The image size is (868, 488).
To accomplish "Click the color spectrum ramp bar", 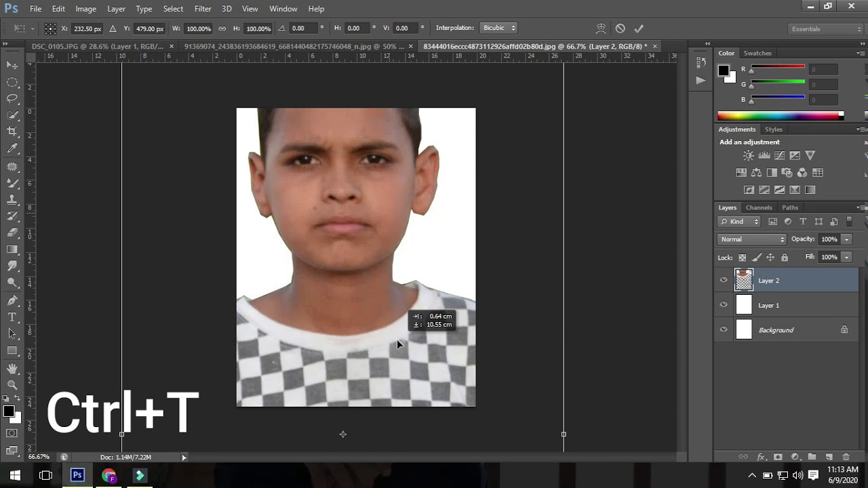I will [x=778, y=116].
